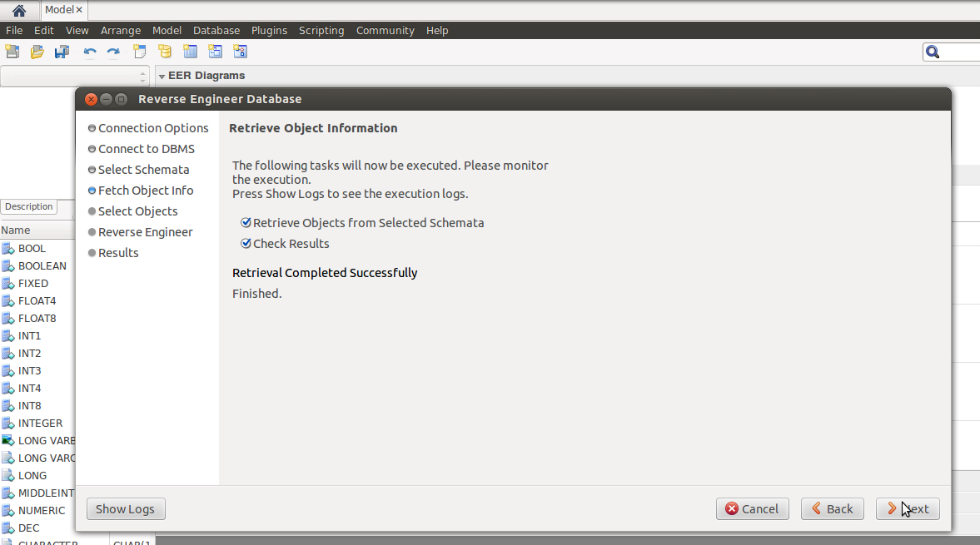Open an existing model file

click(x=37, y=51)
